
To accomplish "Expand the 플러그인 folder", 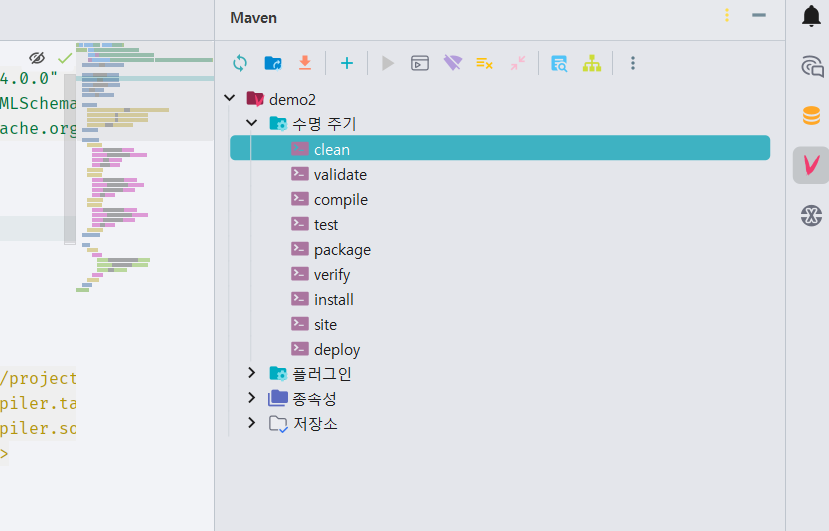I will (x=252, y=373).
